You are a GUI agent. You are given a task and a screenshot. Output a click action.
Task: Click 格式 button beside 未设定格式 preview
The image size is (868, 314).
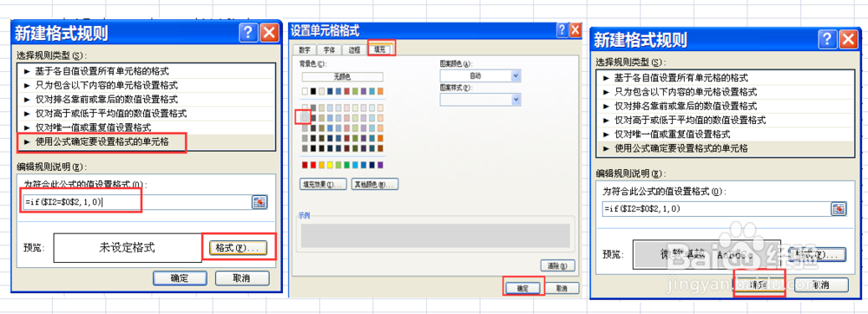[238, 248]
